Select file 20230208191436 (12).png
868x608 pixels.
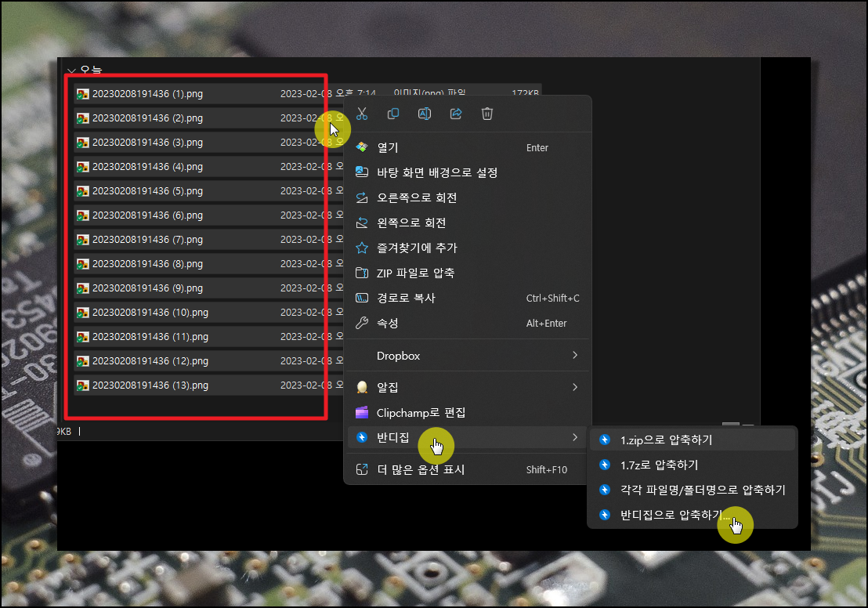point(150,361)
